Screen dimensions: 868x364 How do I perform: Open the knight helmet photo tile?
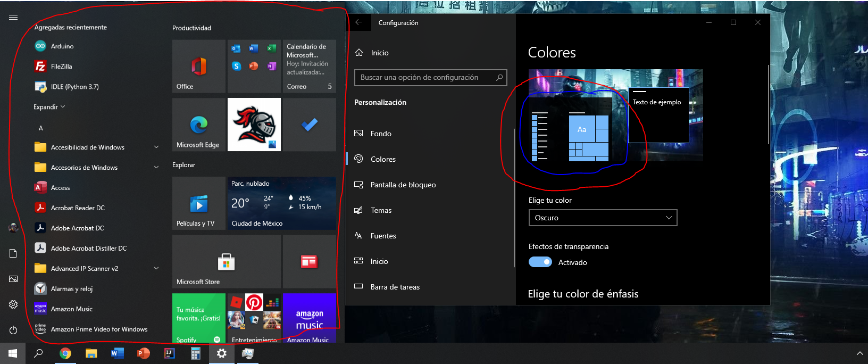click(254, 125)
